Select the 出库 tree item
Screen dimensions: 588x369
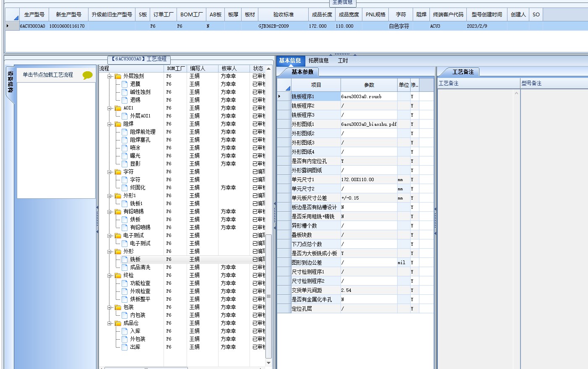pos(135,347)
